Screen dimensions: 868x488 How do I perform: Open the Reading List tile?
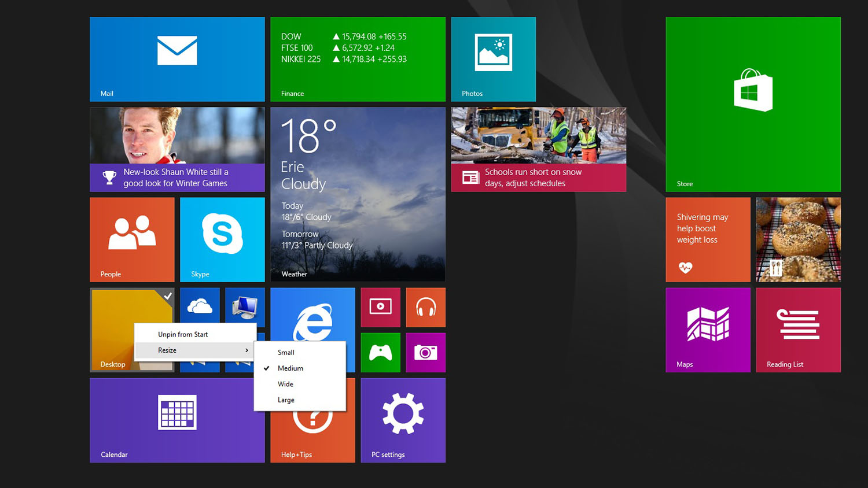798,330
